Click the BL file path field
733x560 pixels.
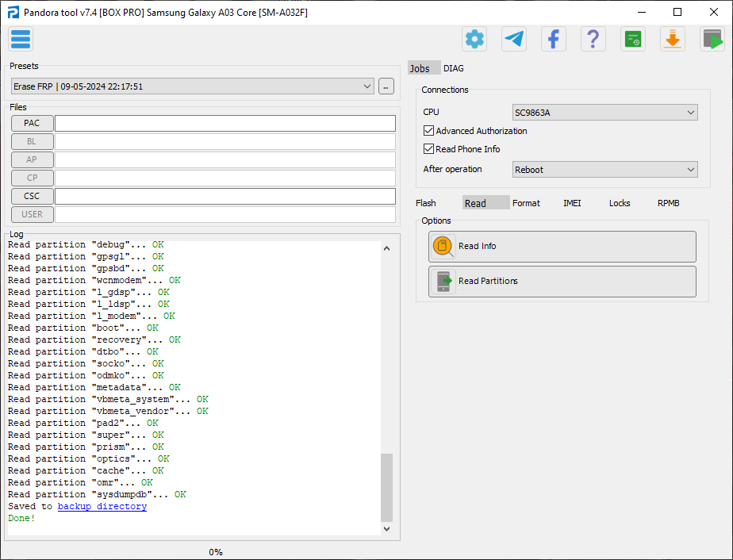(225, 142)
